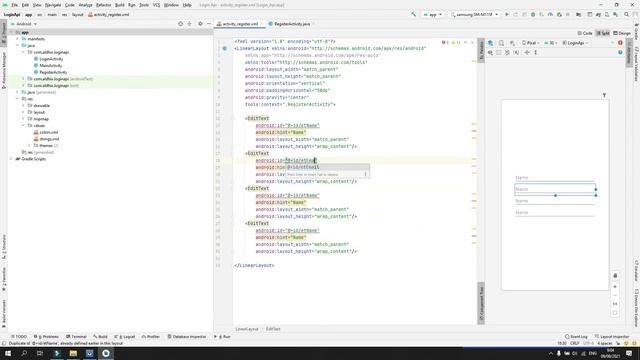The width and height of the screenshot is (640, 360).
Task: Expand the manifests folder
Action: click(18, 39)
